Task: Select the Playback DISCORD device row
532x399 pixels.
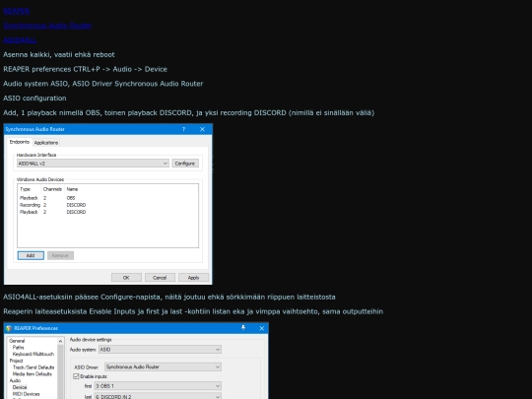Action: point(107,212)
